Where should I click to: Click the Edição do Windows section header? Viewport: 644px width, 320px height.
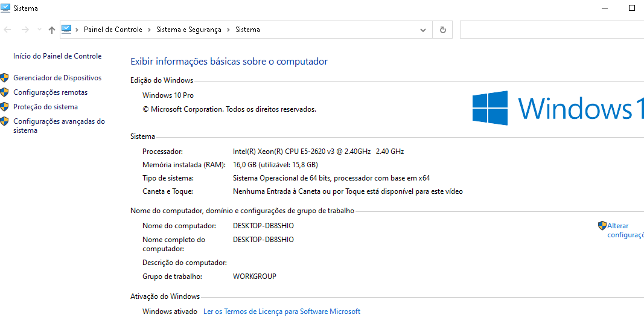pos(161,80)
